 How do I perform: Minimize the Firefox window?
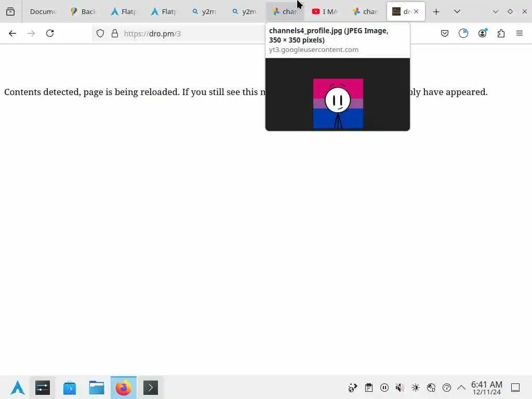pyautogui.click(x=495, y=11)
